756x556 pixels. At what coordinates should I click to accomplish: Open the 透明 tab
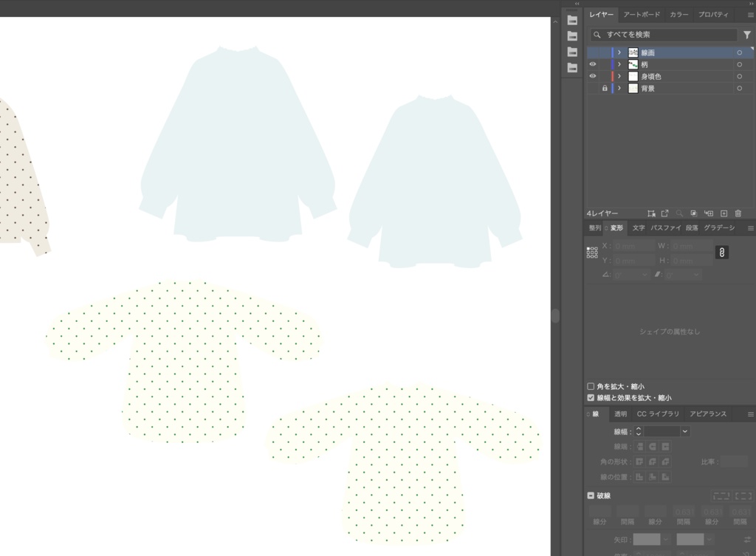coord(620,413)
